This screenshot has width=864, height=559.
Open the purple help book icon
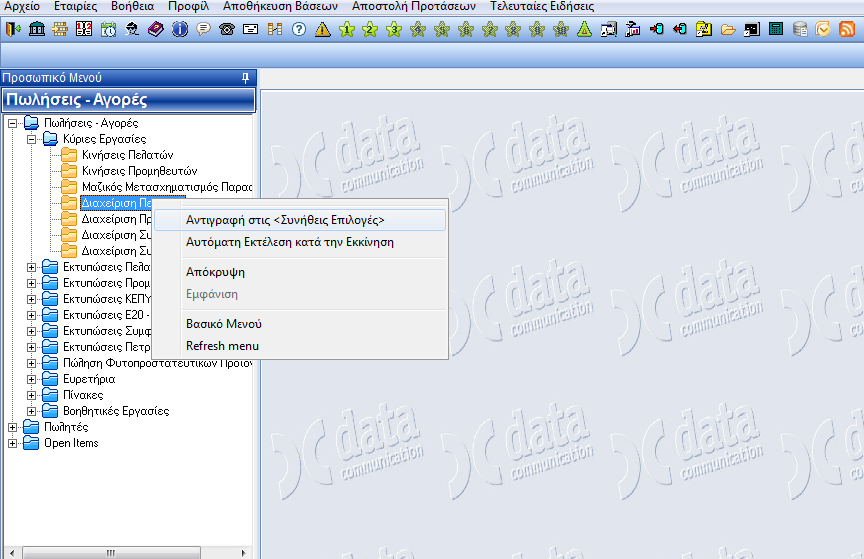tap(156, 29)
